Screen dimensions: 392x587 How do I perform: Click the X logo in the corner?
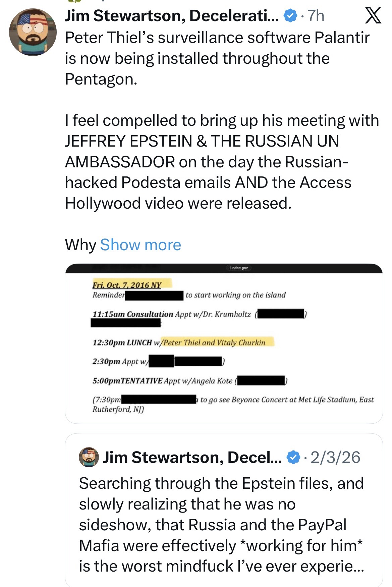(373, 16)
